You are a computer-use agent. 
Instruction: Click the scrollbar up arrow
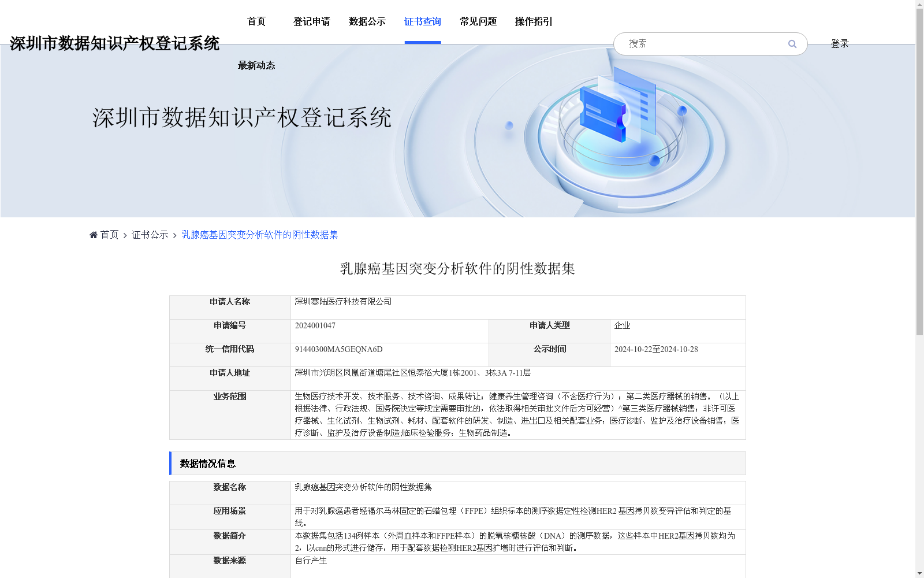(919, 4)
